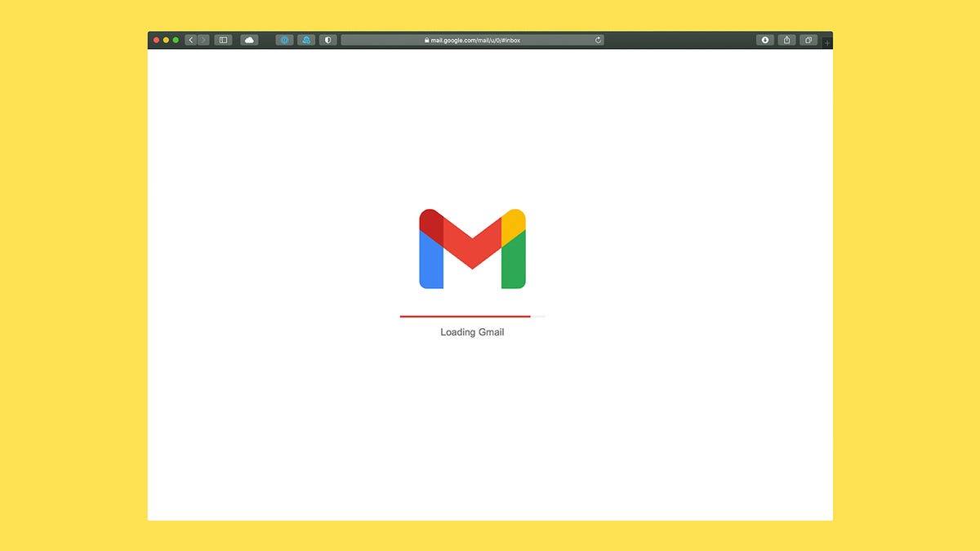Click the first blue extension icon
The height and width of the screenshot is (551, 980).
coord(284,40)
